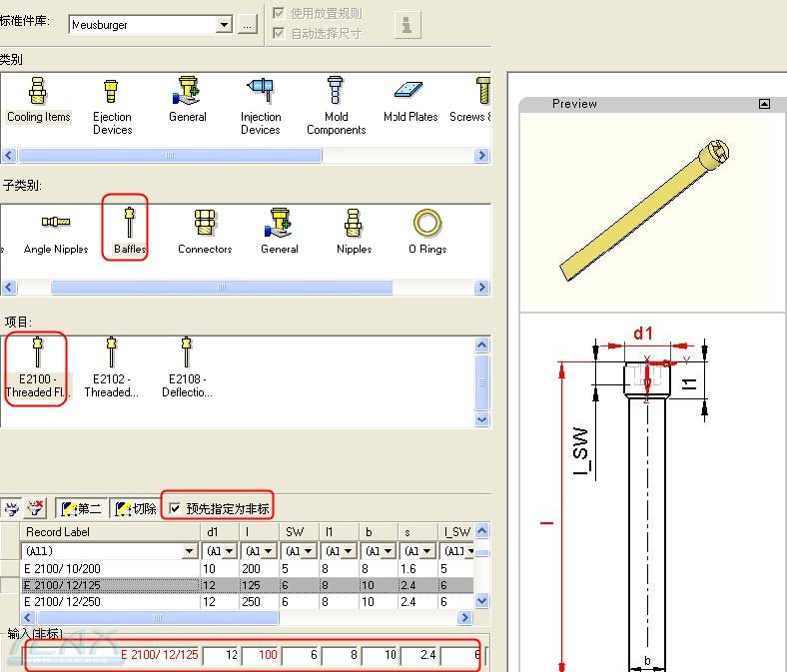The image size is (787, 672).
Task: Toggle 预先指定为非标 checkbox
Action: (x=176, y=508)
